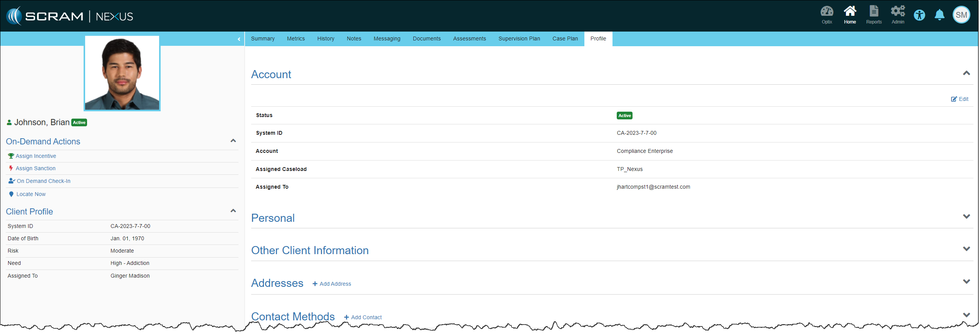Collapse the Account section
The image size is (980, 335).
pyautogui.click(x=966, y=73)
